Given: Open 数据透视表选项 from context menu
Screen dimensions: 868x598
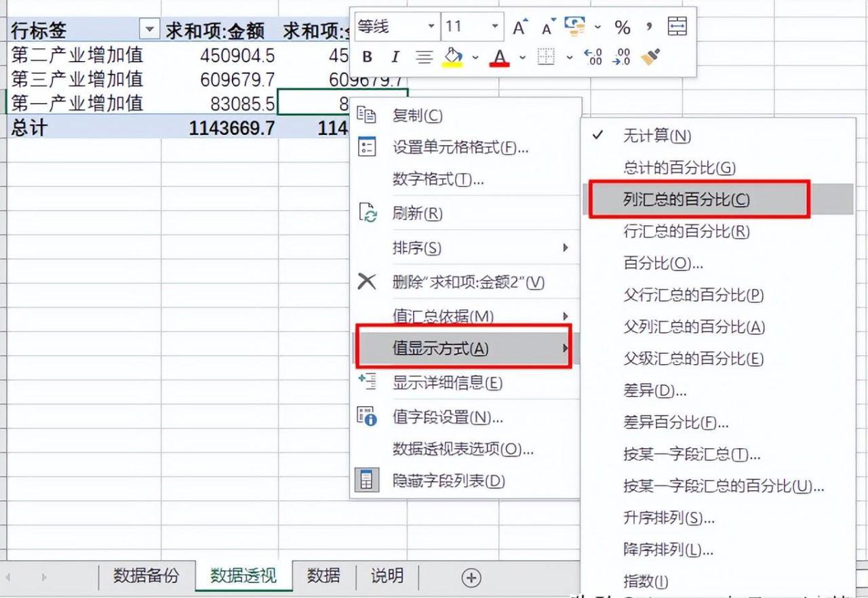Looking at the screenshot, I should (x=465, y=449).
